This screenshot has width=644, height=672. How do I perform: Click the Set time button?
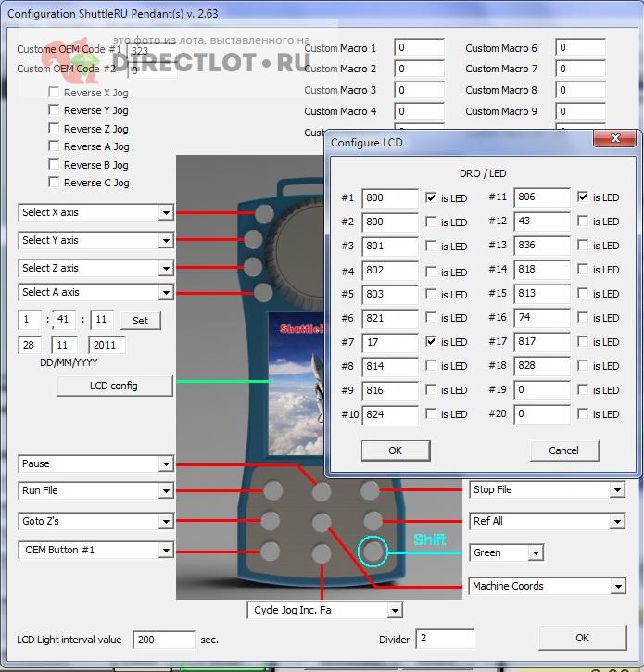point(140,321)
